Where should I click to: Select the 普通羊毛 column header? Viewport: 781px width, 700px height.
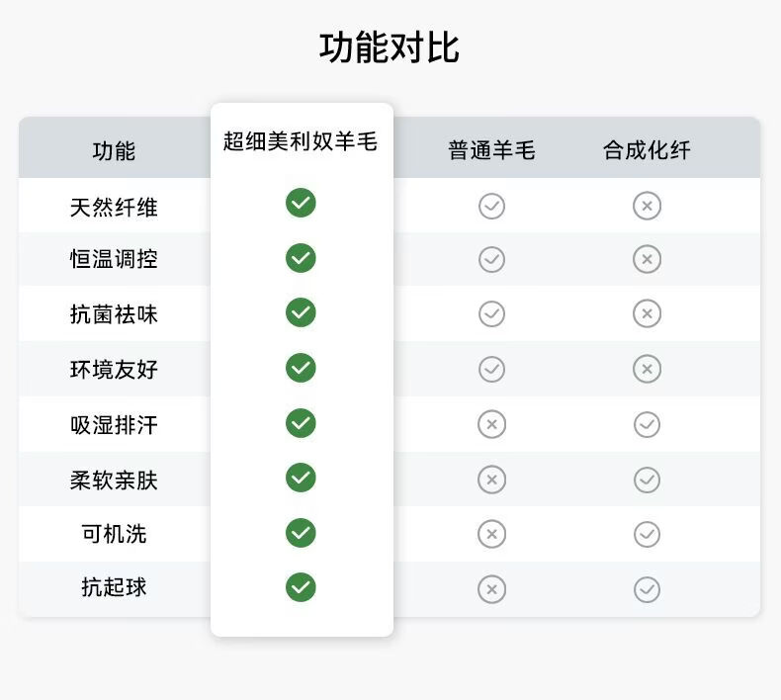(x=491, y=150)
